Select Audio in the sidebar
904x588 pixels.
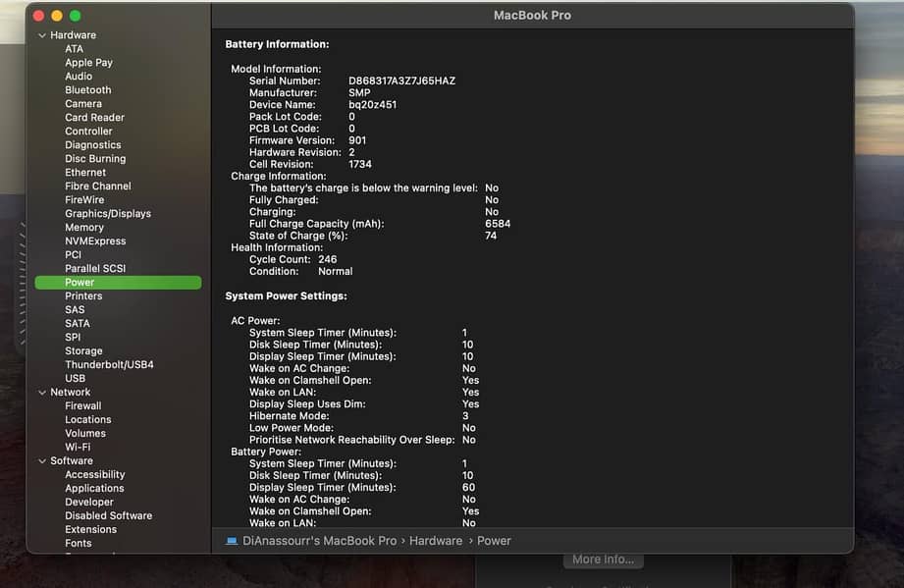click(79, 77)
